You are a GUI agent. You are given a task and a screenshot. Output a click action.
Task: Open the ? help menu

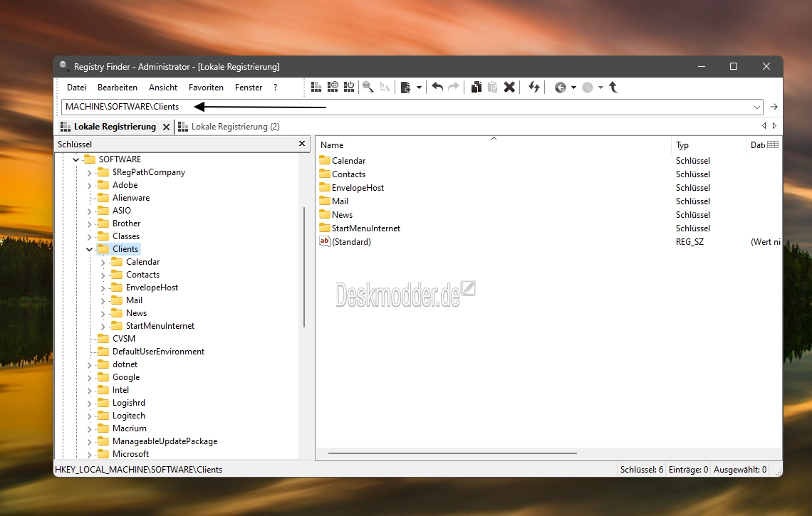[275, 88]
